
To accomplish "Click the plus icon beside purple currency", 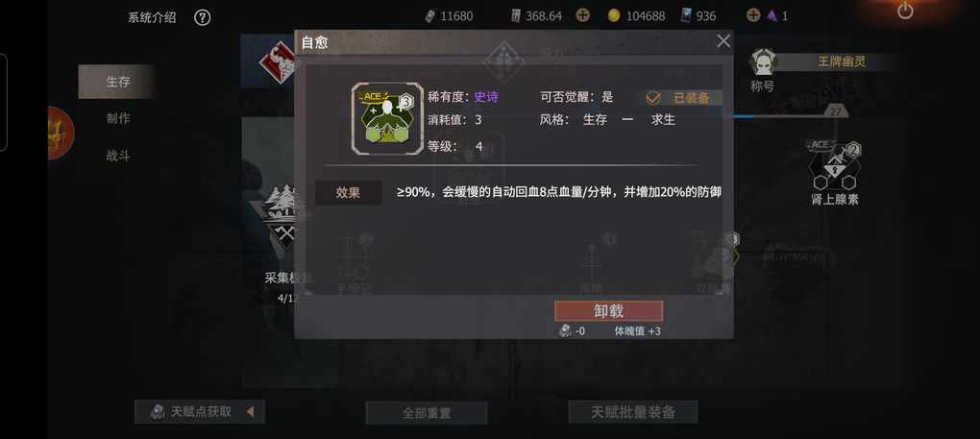I will [x=754, y=15].
